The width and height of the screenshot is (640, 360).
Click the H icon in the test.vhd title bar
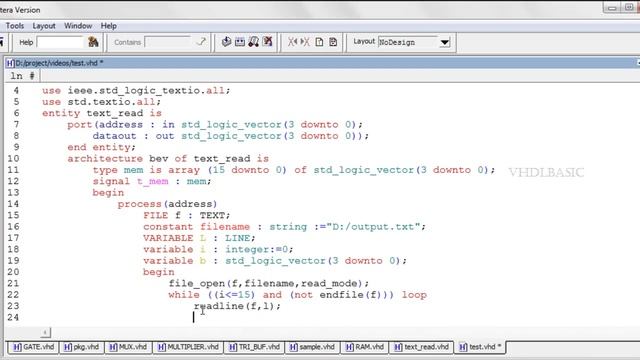point(10,63)
